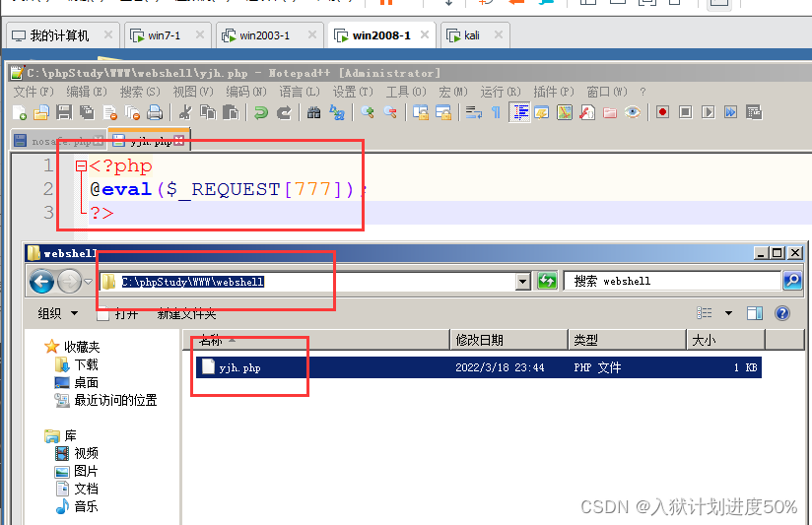Cut selection with the scissors icon
This screenshot has width=812, height=525.
pos(185,112)
